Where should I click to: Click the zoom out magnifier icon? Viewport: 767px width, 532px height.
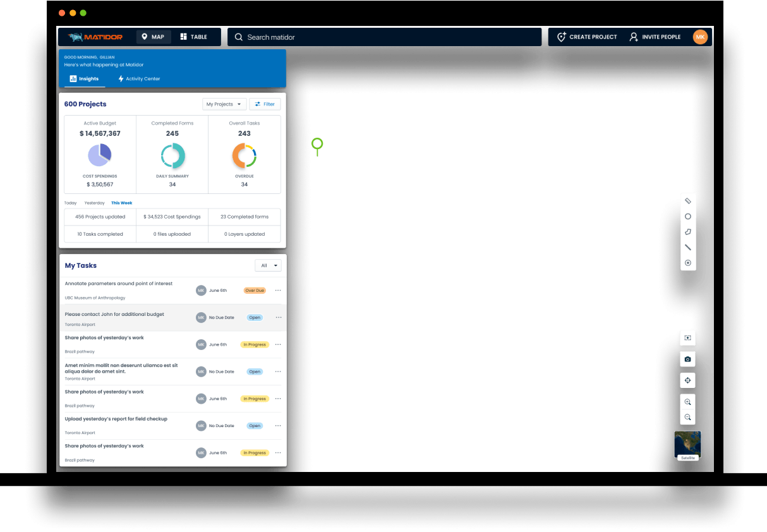click(687, 418)
